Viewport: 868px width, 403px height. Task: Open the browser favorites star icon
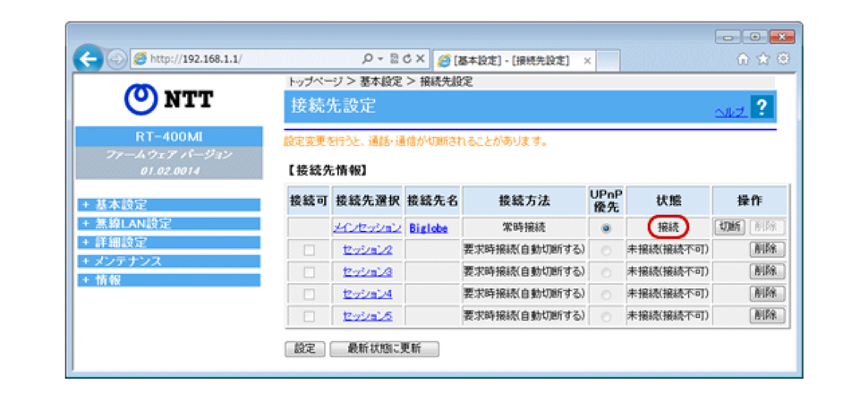pyautogui.click(x=766, y=59)
